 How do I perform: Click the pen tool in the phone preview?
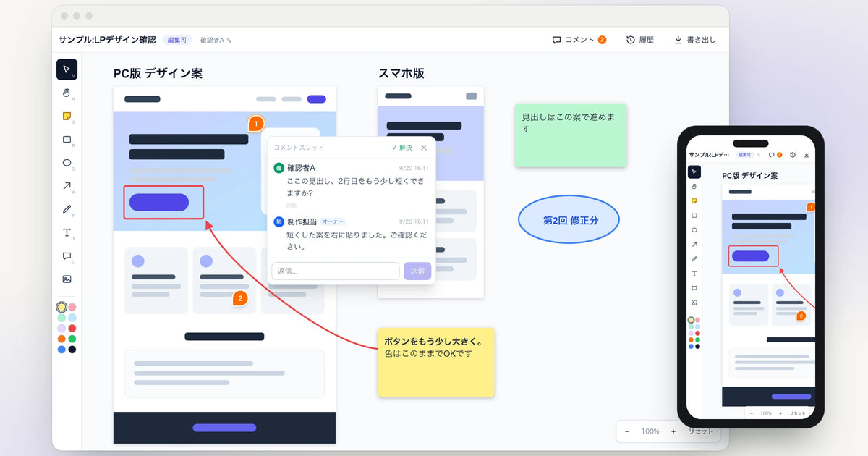click(694, 258)
